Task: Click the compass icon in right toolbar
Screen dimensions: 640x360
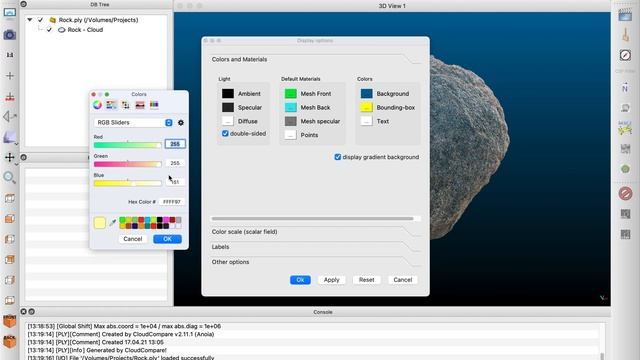Action: tap(625, 55)
